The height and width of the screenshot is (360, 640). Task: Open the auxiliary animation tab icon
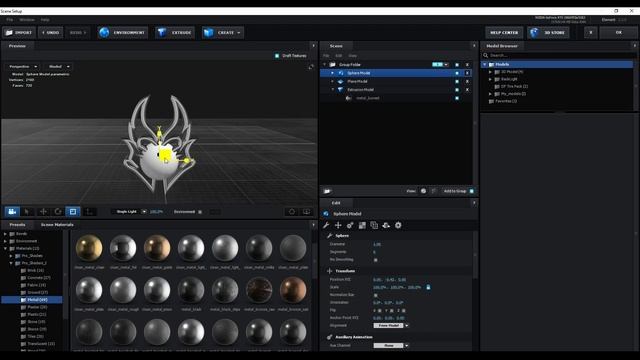[350, 225]
